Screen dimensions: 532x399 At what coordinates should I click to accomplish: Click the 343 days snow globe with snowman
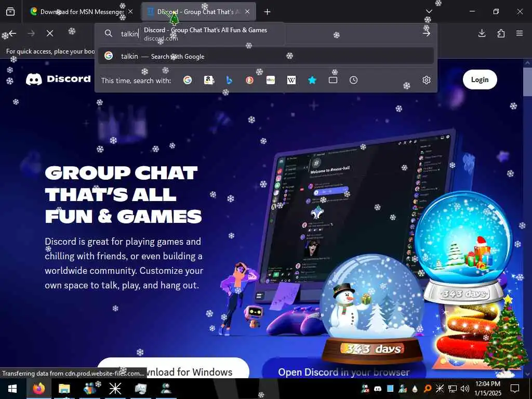pos(372,309)
